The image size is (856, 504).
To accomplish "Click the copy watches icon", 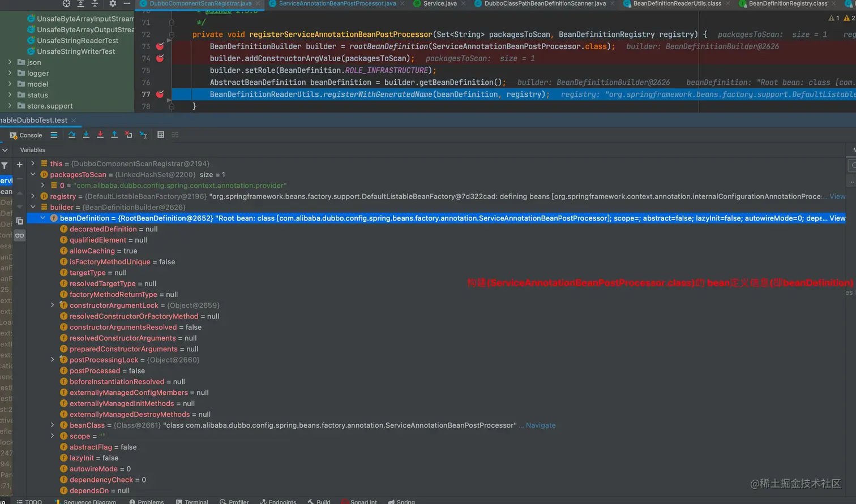I will coord(19,221).
